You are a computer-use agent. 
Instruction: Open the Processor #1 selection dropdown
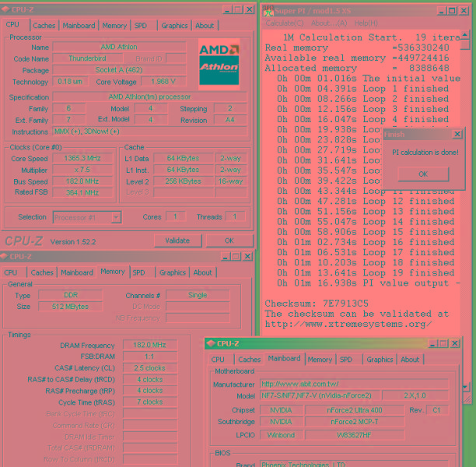(x=116, y=218)
